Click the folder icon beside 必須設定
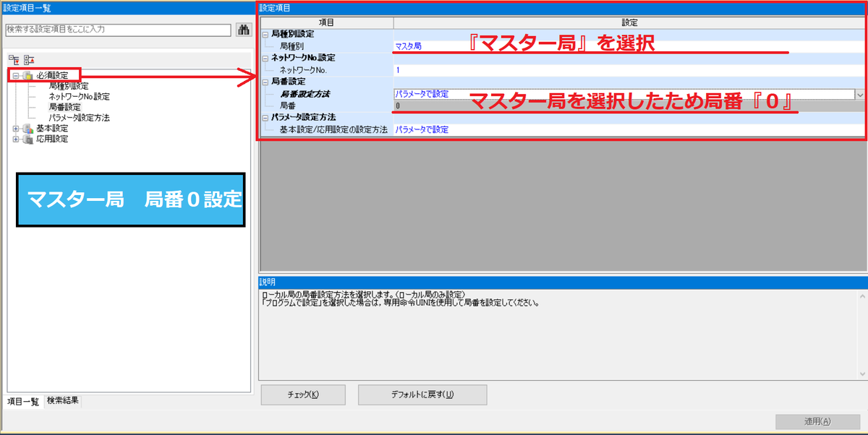Screen dimensions: 868x435 [27, 75]
